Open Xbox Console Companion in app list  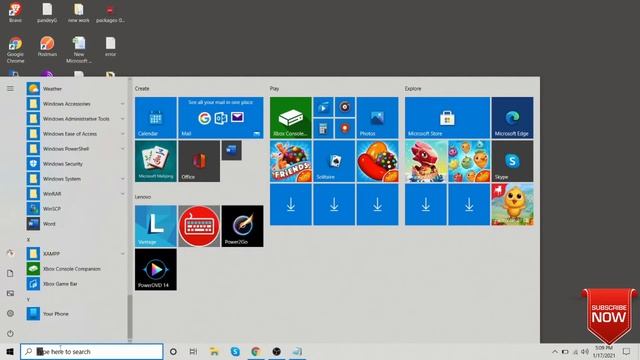[x=76, y=269]
